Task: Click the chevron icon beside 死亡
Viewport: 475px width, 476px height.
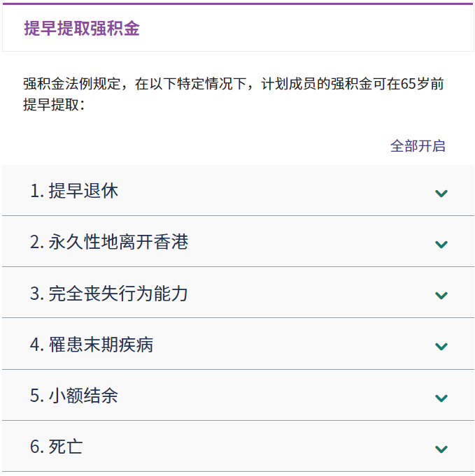Action: click(x=441, y=449)
